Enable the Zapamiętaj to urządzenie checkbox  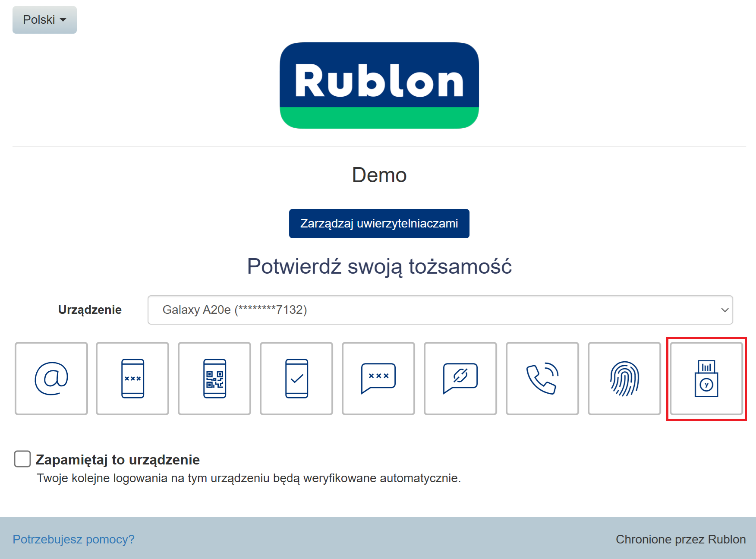coord(22,459)
